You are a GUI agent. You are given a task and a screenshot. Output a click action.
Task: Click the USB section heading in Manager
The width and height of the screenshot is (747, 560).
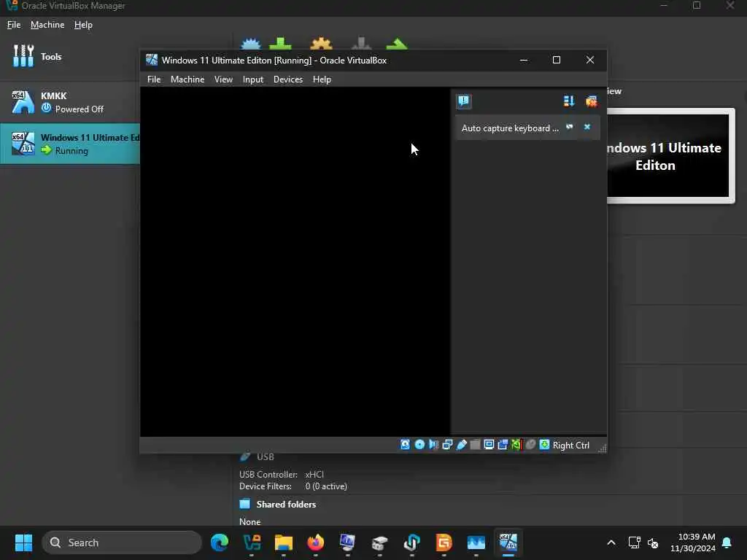(x=266, y=456)
